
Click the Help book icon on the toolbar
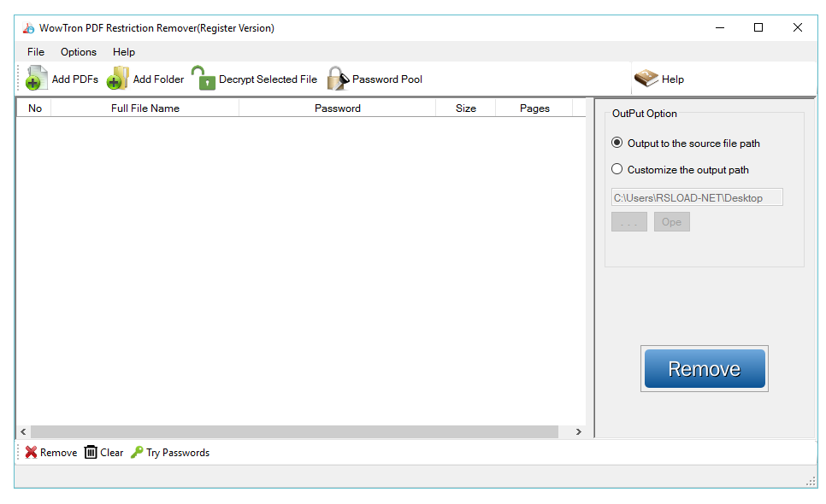coord(646,78)
